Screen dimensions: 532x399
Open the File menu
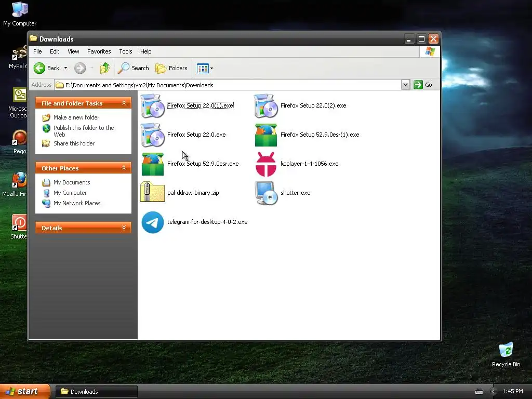(37, 51)
